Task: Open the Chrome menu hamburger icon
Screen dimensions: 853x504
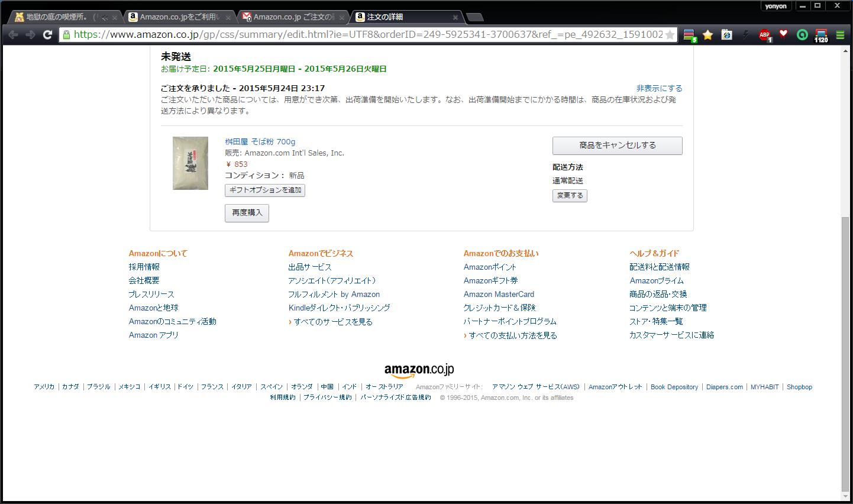Action: [x=840, y=35]
